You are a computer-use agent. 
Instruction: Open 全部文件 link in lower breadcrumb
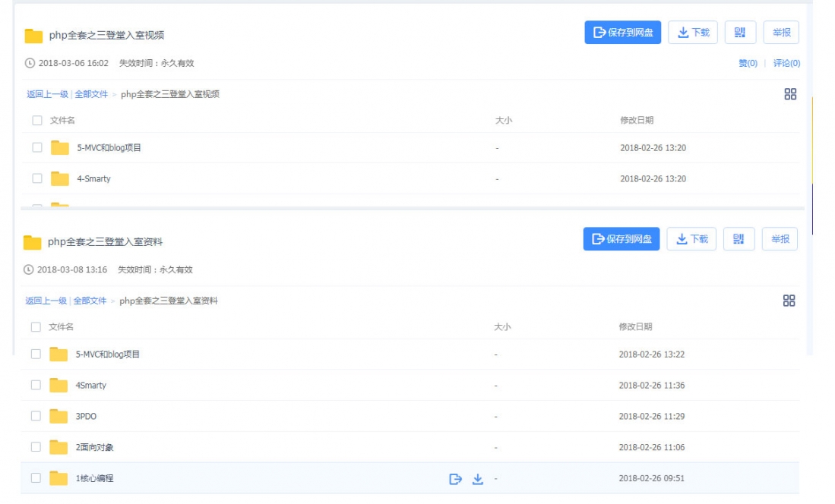(90, 301)
